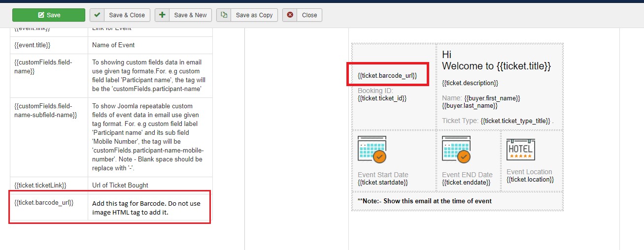Click the Welcome to {{ticket.title}} heading
The image size is (644, 250).
coord(496,66)
